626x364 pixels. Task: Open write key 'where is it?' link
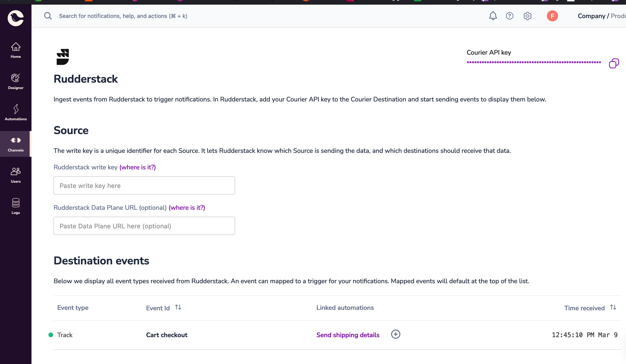coord(138,167)
